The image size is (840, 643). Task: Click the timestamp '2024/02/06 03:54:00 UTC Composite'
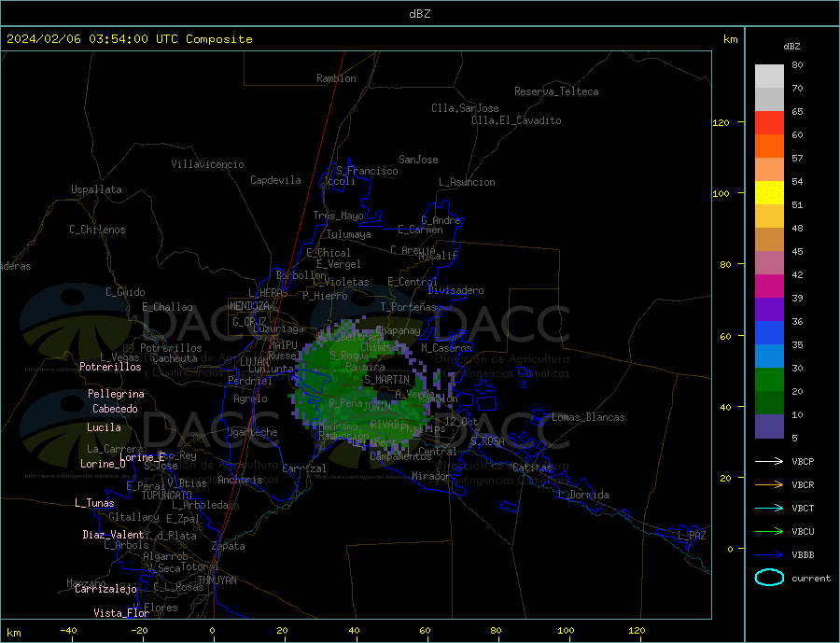[x=129, y=39]
